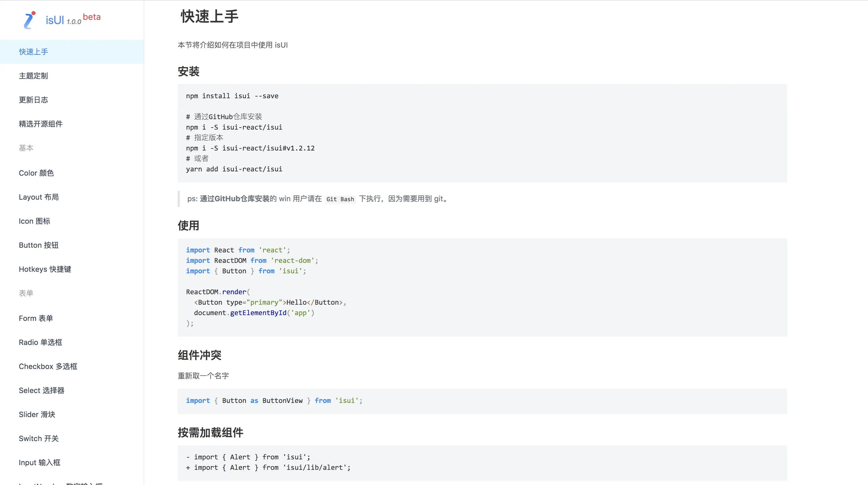Image resolution: width=868 pixels, height=485 pixels.
Task: Open Input 输入框 page
Action: [x=39, y=463]
